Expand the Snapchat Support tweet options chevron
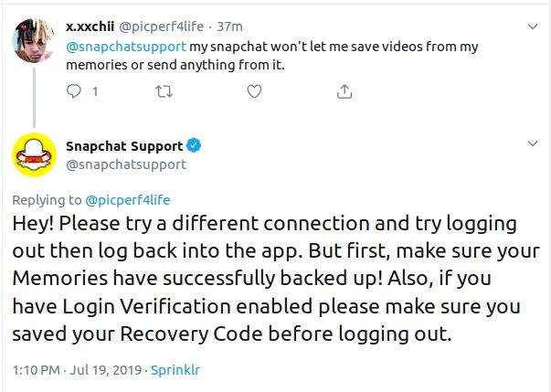This screenshot has width=551, height=392. (x=533, y=143)
